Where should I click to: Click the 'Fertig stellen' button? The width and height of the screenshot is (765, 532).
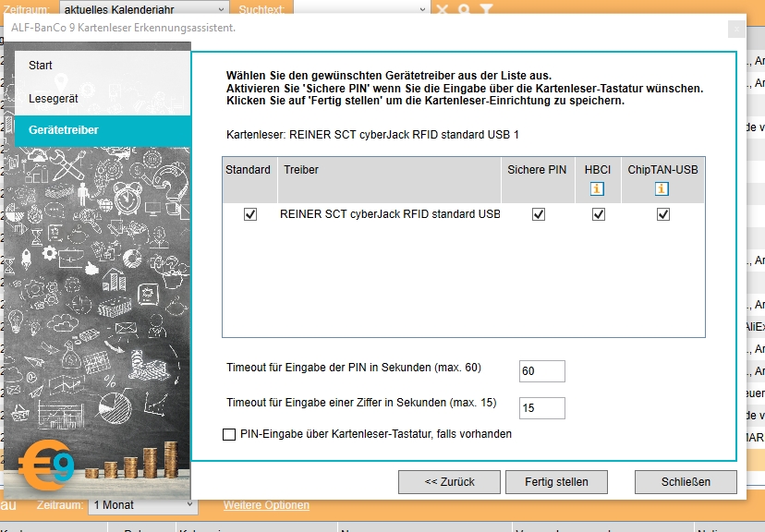[x=557, y=482]
